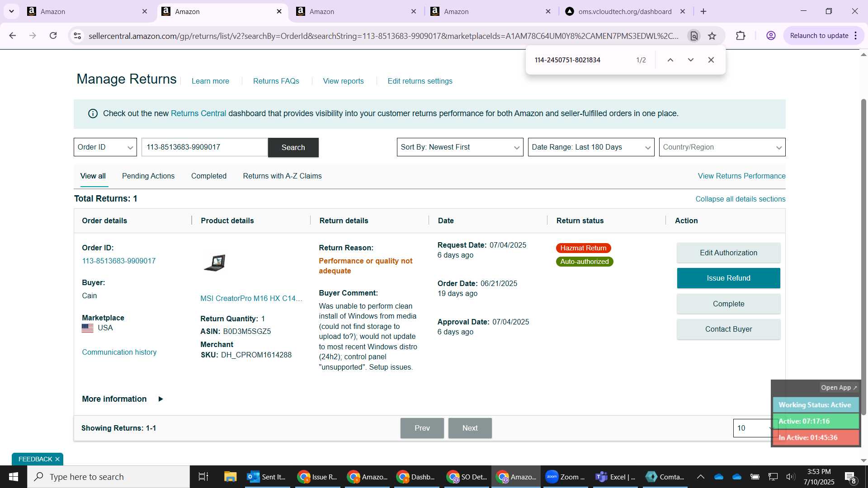Click the MSI laptop product thumbnail
The image size is (868, 488).
[x=215, y=263]
